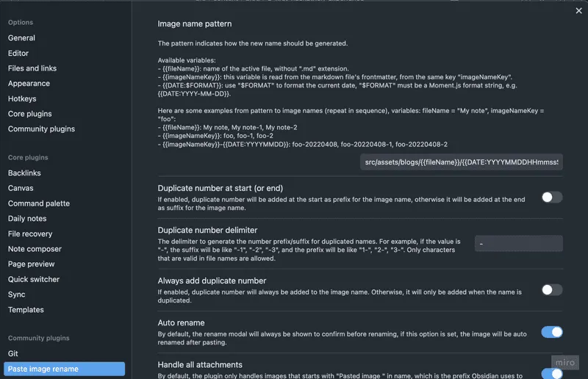Image resolution: width=588 pixels, height=379 pixels.
Task: Select Appearance in the options sidebar
Action: (x=29, y=84)
